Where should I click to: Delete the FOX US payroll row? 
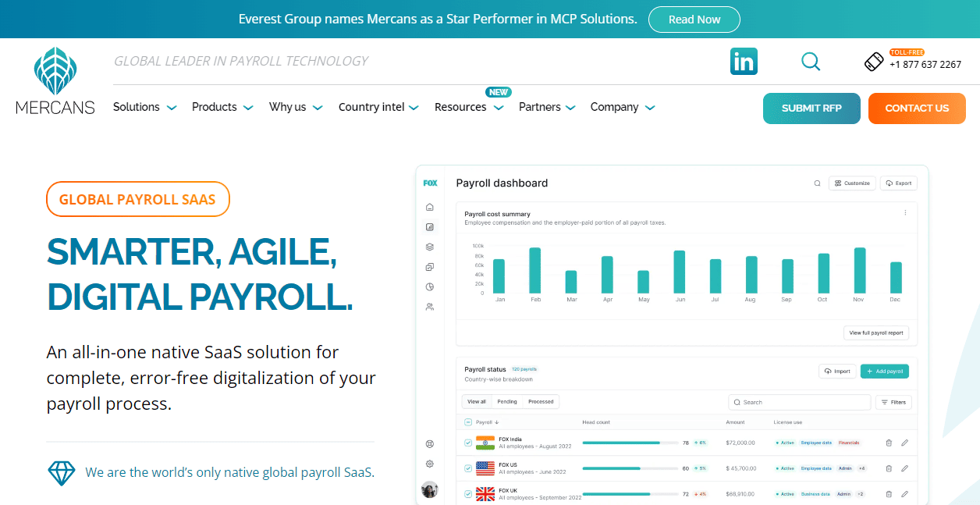click(889, 468)
